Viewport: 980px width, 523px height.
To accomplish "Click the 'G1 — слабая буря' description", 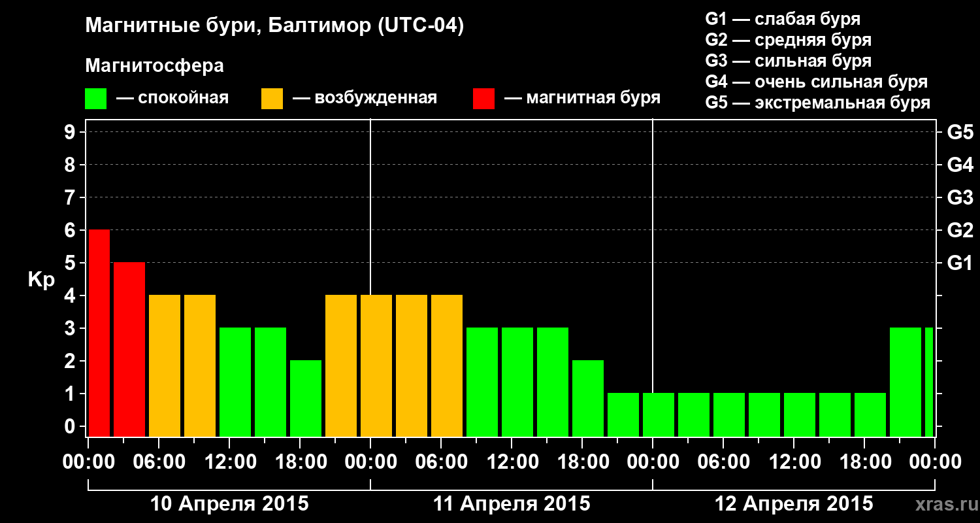I will coord(783,19).
